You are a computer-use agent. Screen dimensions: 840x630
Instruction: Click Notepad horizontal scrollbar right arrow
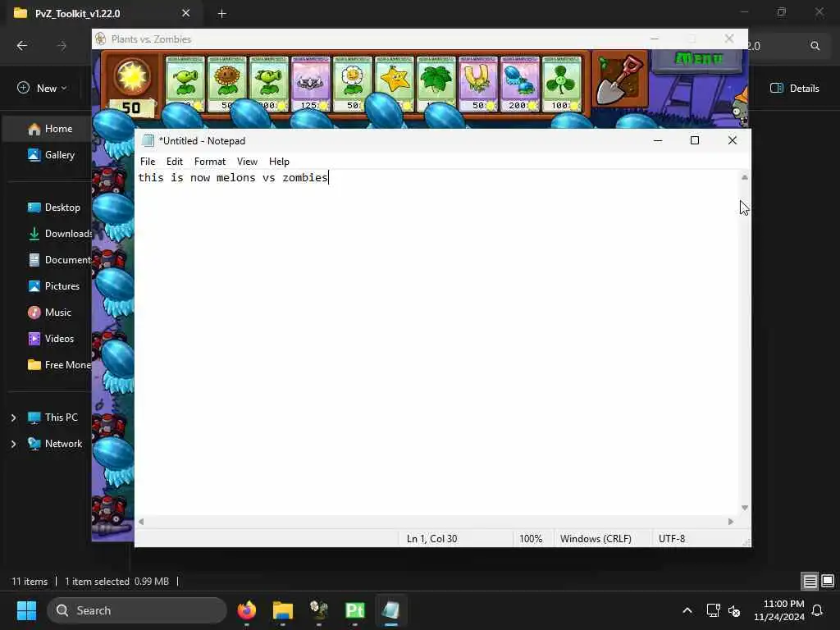coord(731,521)
